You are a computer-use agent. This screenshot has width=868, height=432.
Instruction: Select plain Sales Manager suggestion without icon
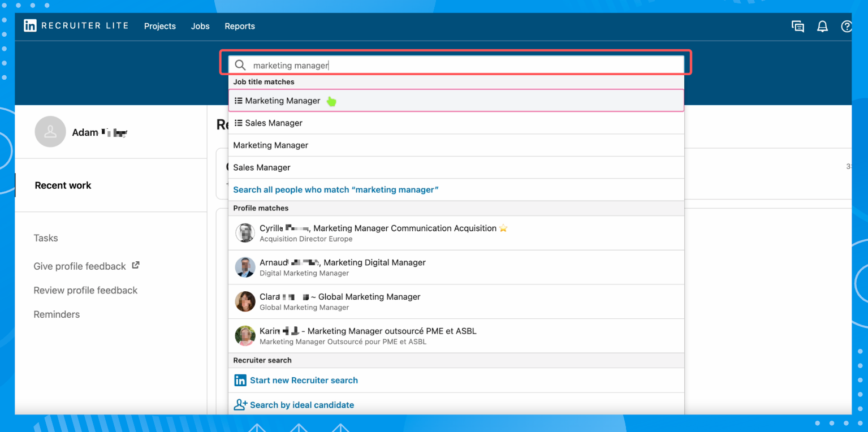click(x=456, y=167)
